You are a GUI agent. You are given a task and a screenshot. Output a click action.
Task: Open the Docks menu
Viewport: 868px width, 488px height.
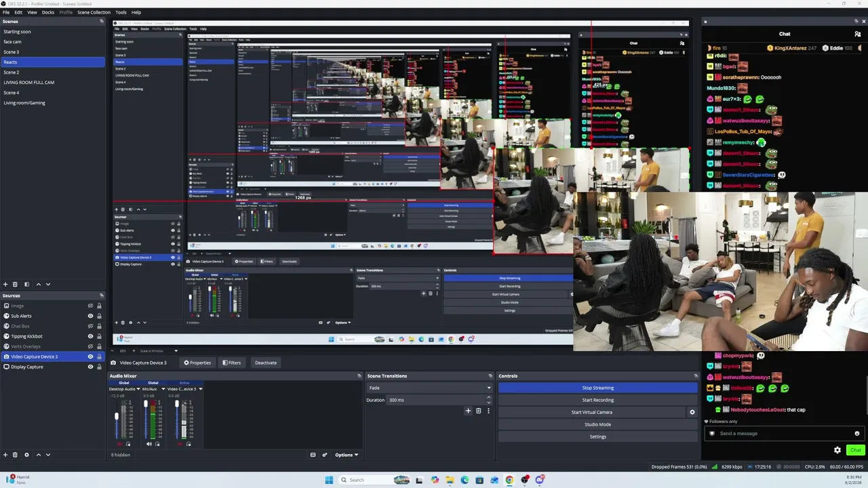pos(48,12)
